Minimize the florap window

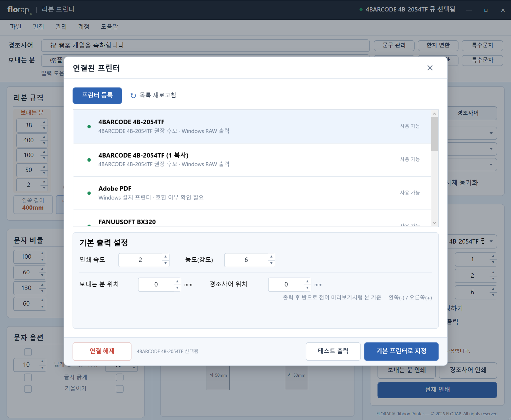(469, 10)
